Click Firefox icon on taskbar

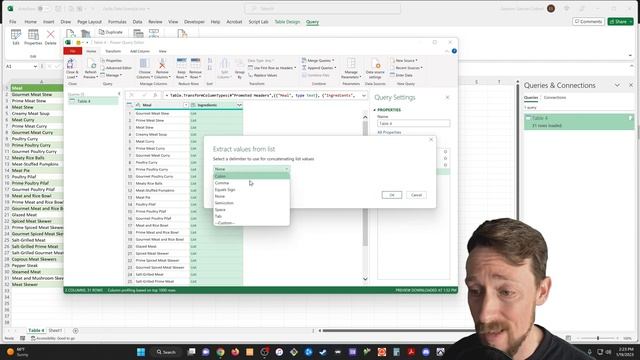pos(235,352)
